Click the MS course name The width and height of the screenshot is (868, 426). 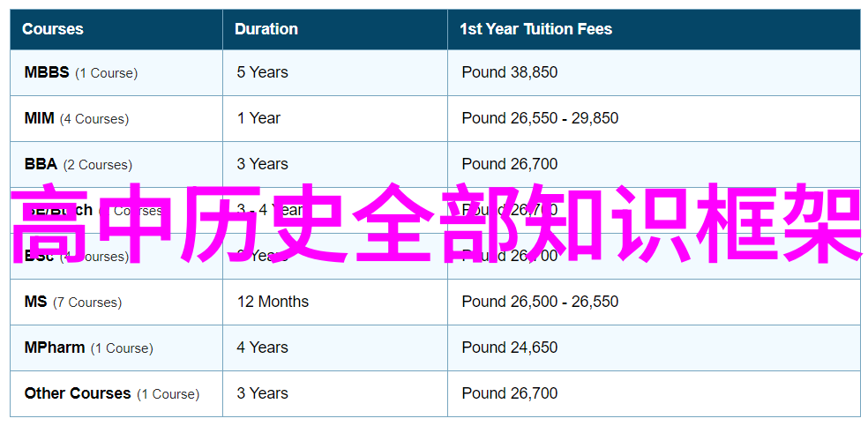pos(35,302)
